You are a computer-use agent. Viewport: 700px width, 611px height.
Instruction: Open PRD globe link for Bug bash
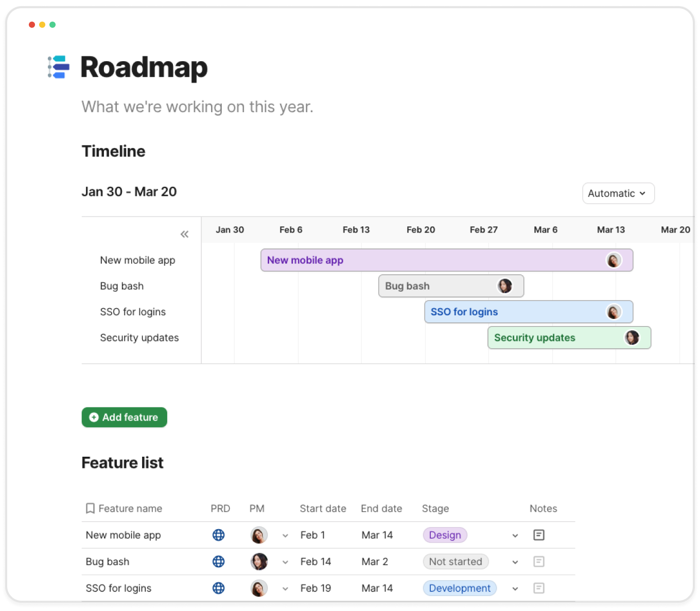pyautogui.click(x=219, y=562)
